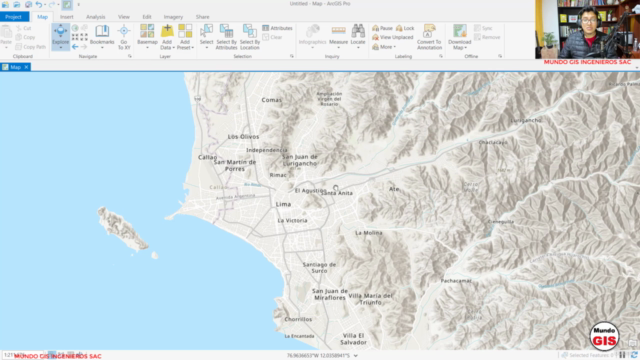Expand the Bookmarks dropdown arrow
Viewport: 640px width, 360px height.
point(102,48)
